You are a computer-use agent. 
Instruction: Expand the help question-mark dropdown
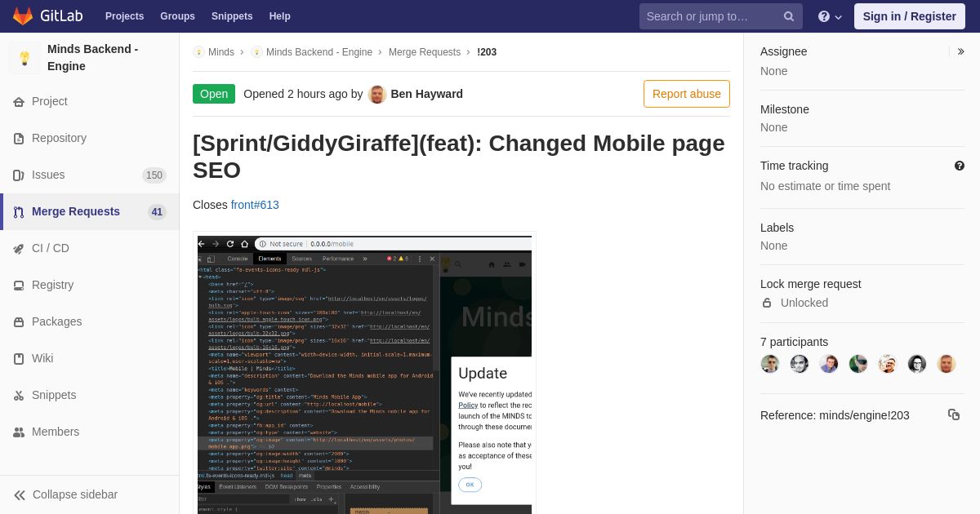[x=830, y=16]
